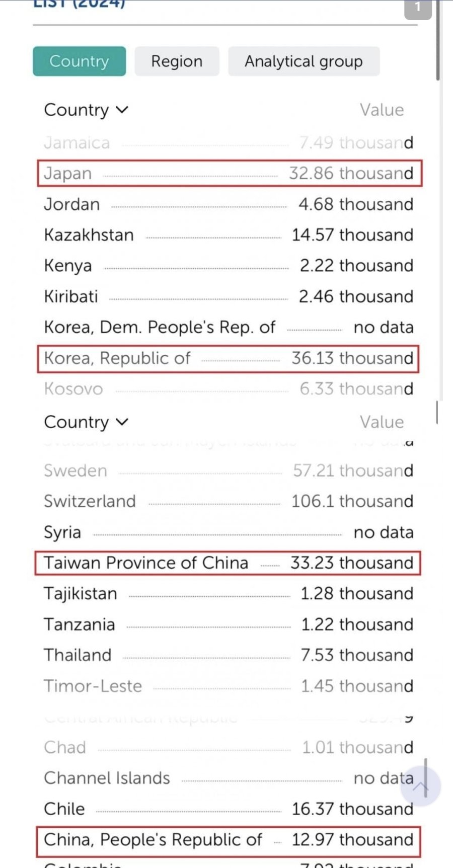
Task: Open the Korea, Republic of entry
Action: (228, 358)
